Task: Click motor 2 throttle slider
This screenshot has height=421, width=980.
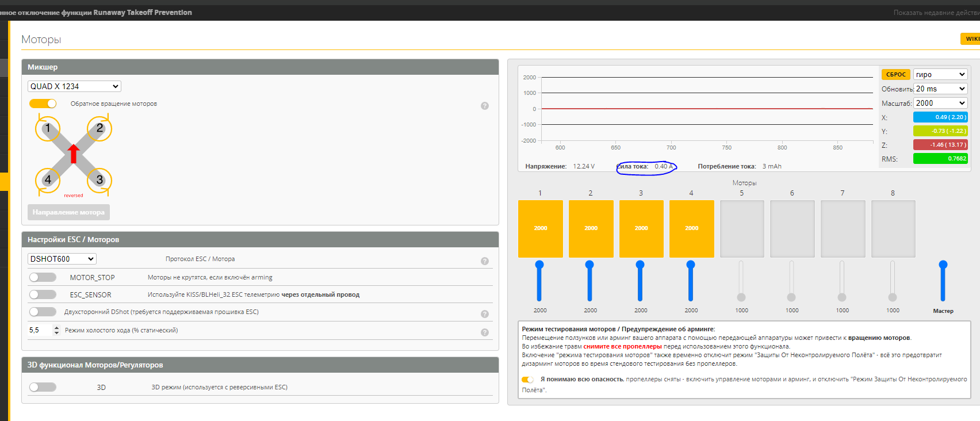Action: click(x=589, y=281)
